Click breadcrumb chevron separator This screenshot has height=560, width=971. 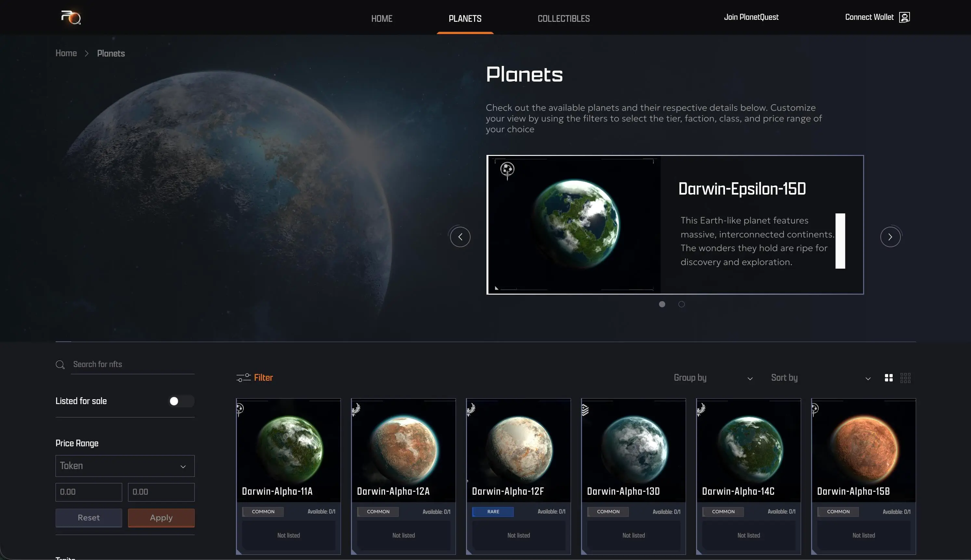click(86, 54)
